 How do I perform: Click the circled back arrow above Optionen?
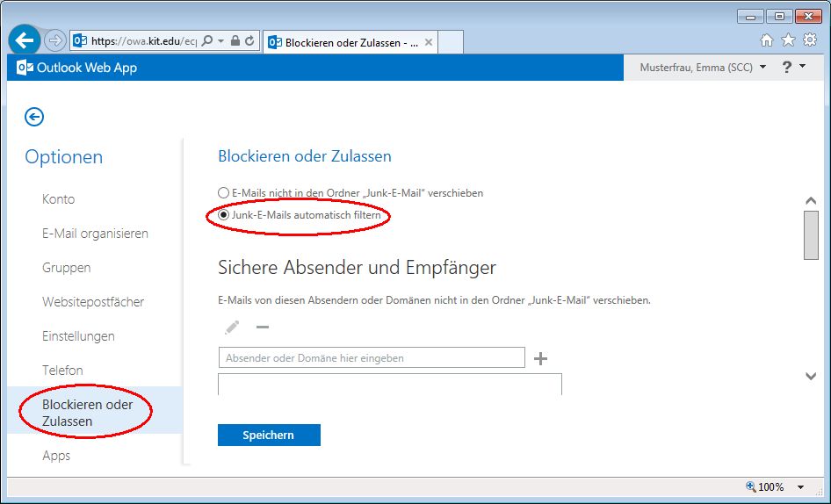34,117
